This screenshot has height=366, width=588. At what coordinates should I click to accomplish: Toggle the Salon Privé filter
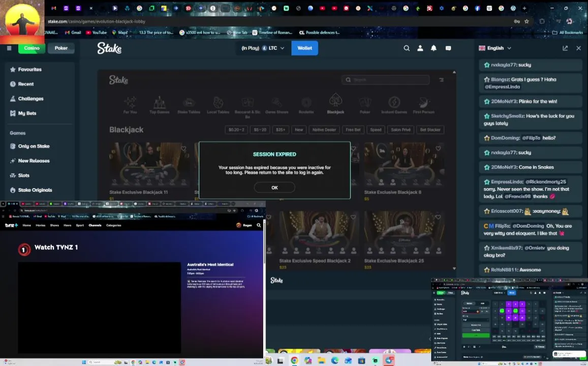400,130
